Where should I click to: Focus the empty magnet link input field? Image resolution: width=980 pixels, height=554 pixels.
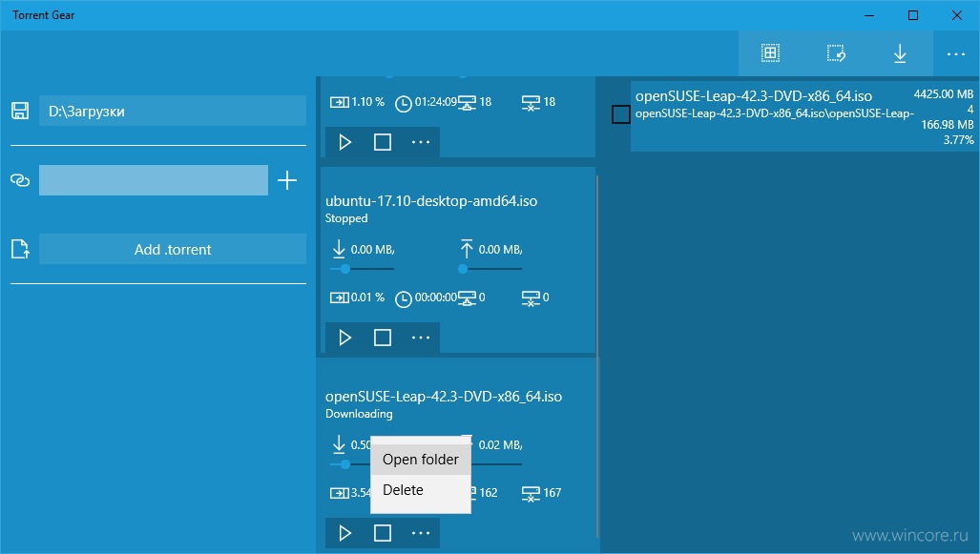tap(154, 180)
